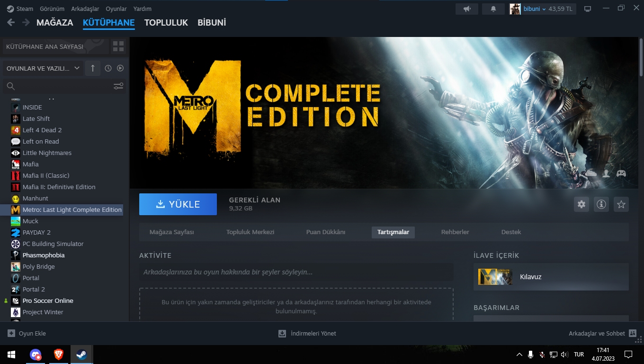Open Windows Start menu

pos(11,355)
